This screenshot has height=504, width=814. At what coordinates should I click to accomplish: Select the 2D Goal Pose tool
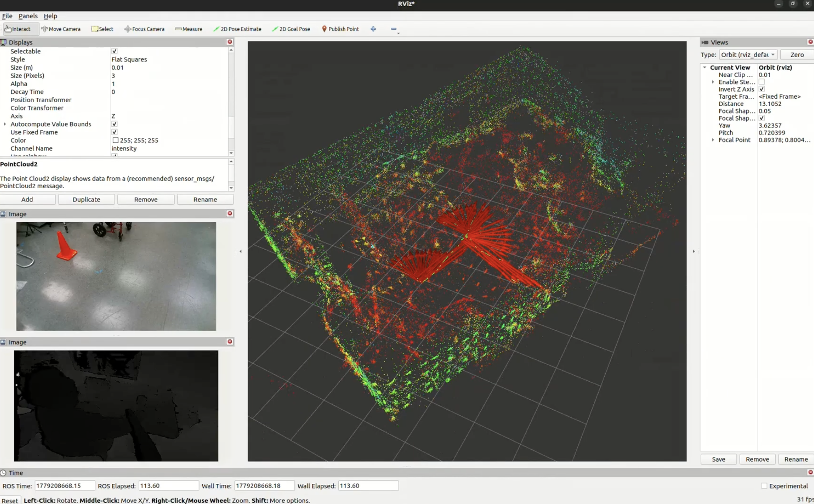point(291,29)
